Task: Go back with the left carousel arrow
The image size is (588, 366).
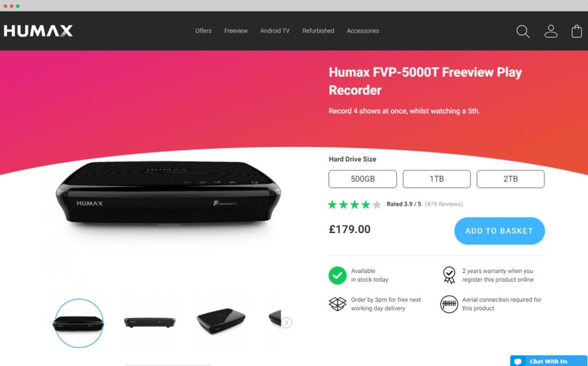Action: pos(48,322)
